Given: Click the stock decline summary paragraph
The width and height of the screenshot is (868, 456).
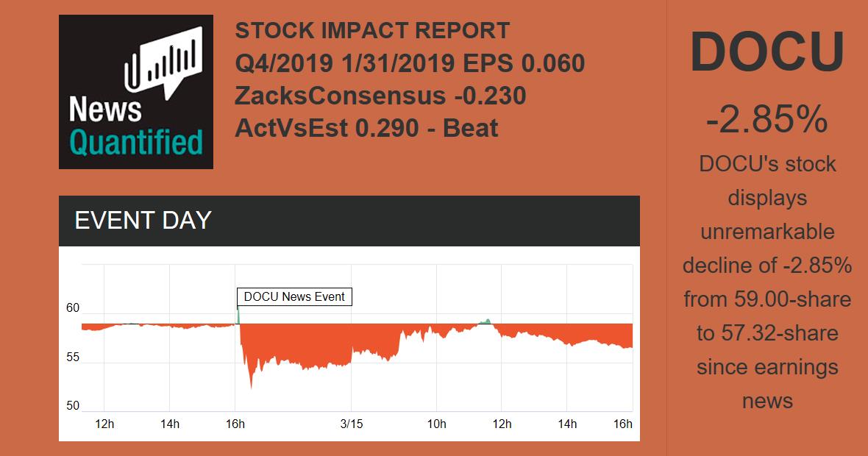Looking at the screenshot, I should coord(767,282).
